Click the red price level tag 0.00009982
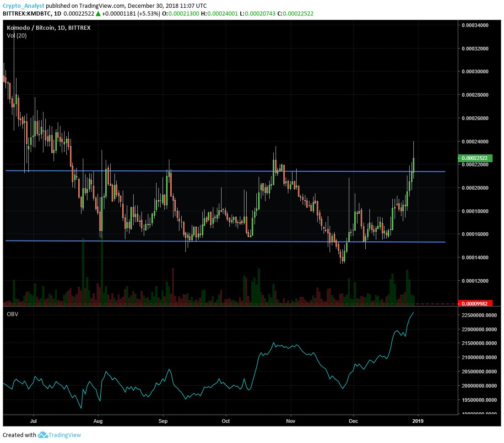 tap(474, 303)
